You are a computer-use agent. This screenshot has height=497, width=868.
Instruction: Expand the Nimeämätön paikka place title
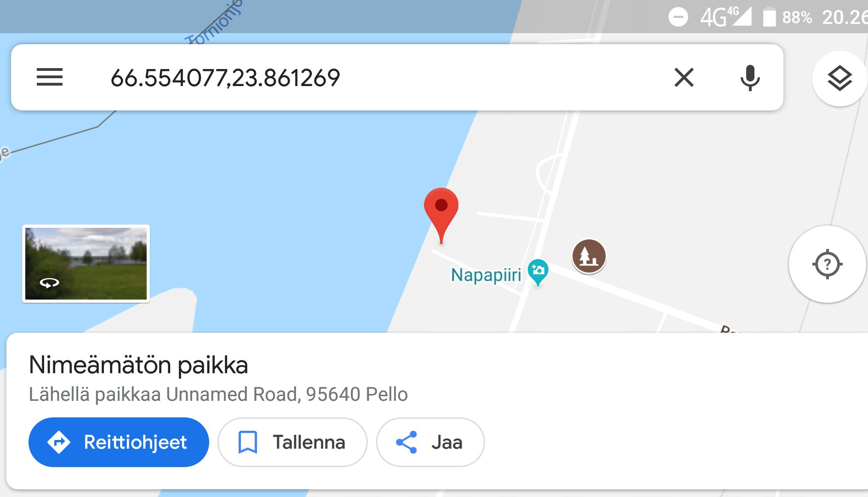click(138, 365)
